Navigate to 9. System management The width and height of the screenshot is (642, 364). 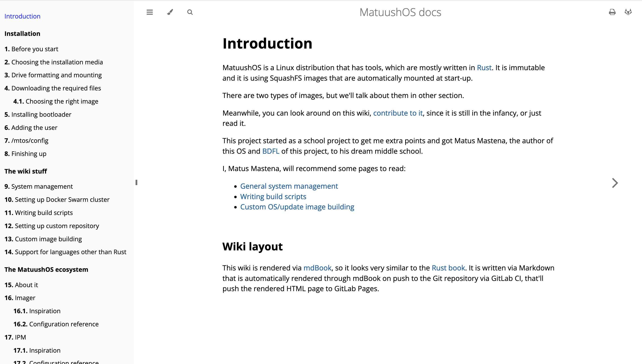tap(39, 186)
